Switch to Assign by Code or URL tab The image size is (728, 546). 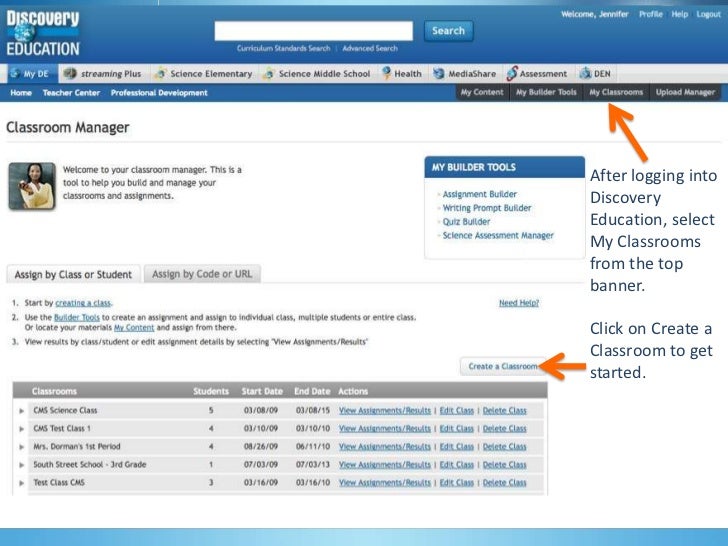coord(202,274)
